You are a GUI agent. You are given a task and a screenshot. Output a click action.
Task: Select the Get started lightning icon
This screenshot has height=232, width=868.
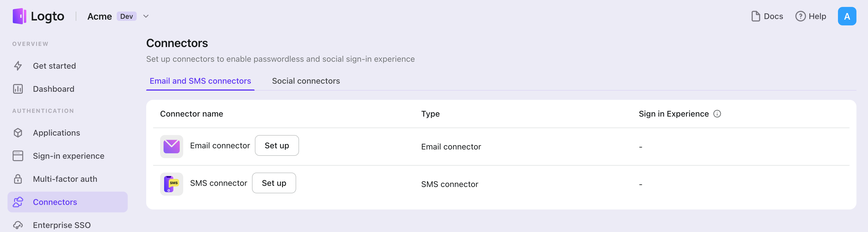[18, 66]
